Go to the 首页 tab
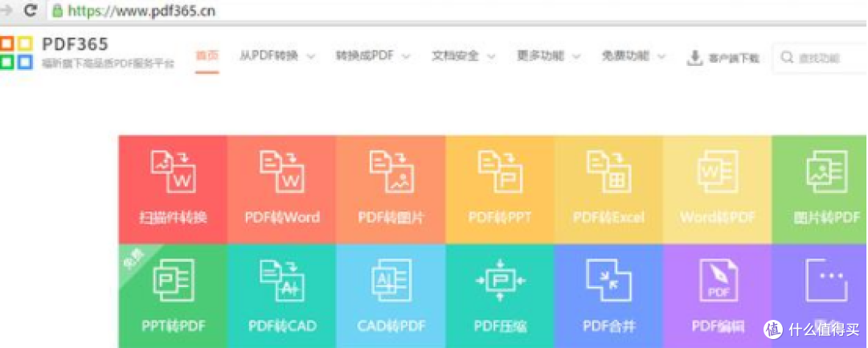868x348 pixels. pos(207,56)
